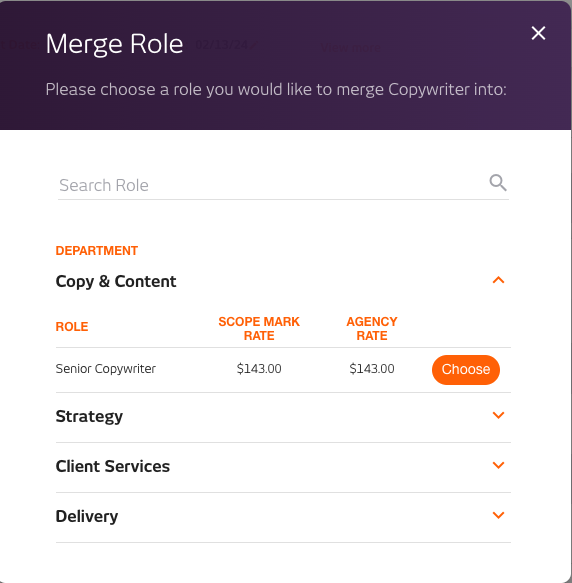The height and width of the screenshot is (583, 572).
Task: Open the Client Services department heading
Action: pos(113,466)
